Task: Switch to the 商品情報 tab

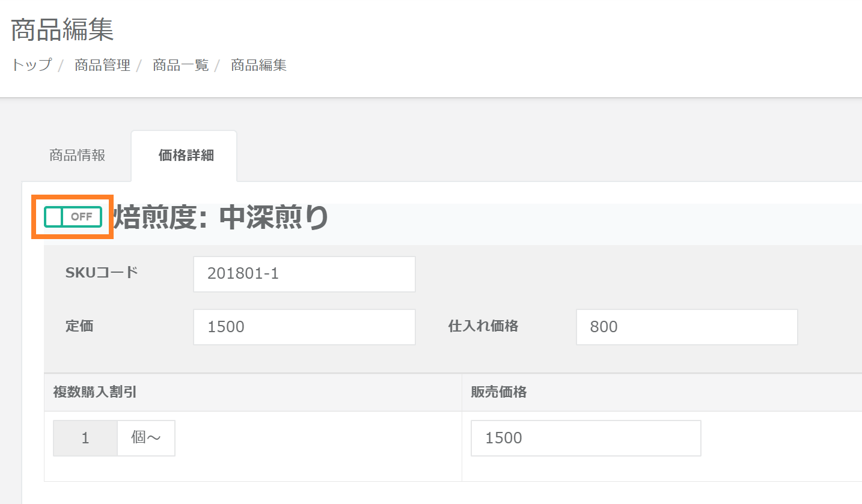Action: click(x=77, y=156)
